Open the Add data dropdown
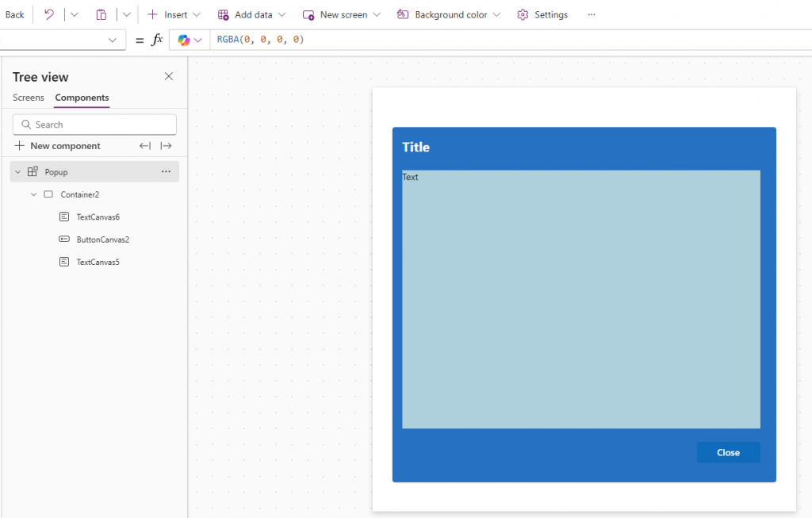812x518 pixels. (251, 14)
